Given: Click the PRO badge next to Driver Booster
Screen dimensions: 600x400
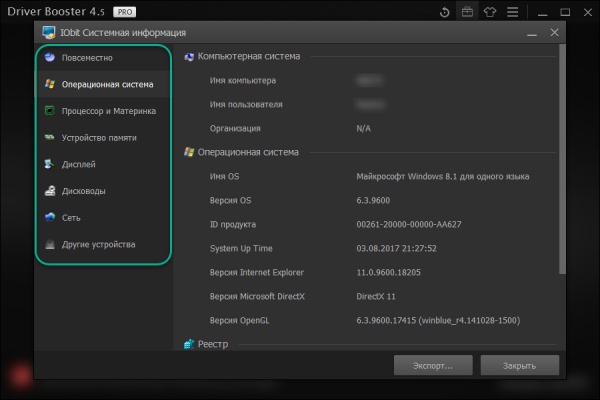Looking at the screenshot, I should [x=125, y=12].
